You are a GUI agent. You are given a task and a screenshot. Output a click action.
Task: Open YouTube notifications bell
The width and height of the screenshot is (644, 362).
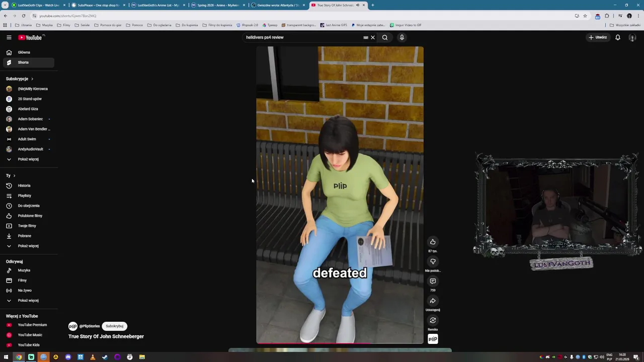618,37
